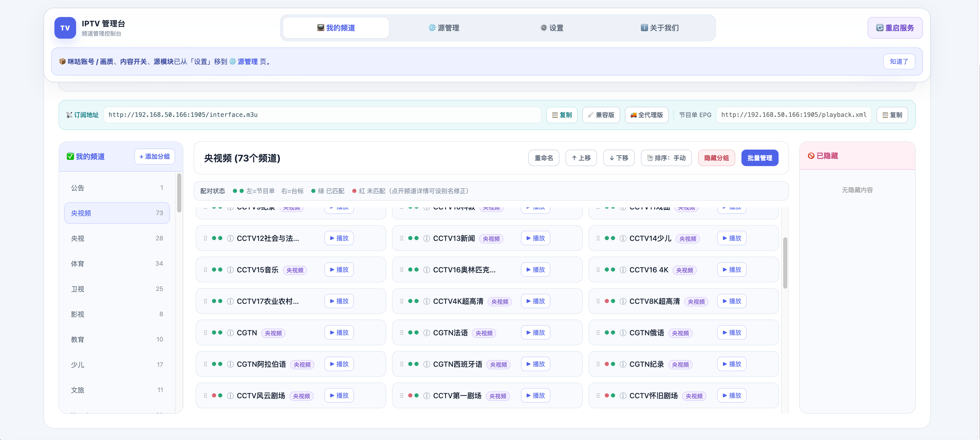The height and width of the screenshot is (440, 980).
Task: Click the TV logo icon
Action: (x=65, y=28)
